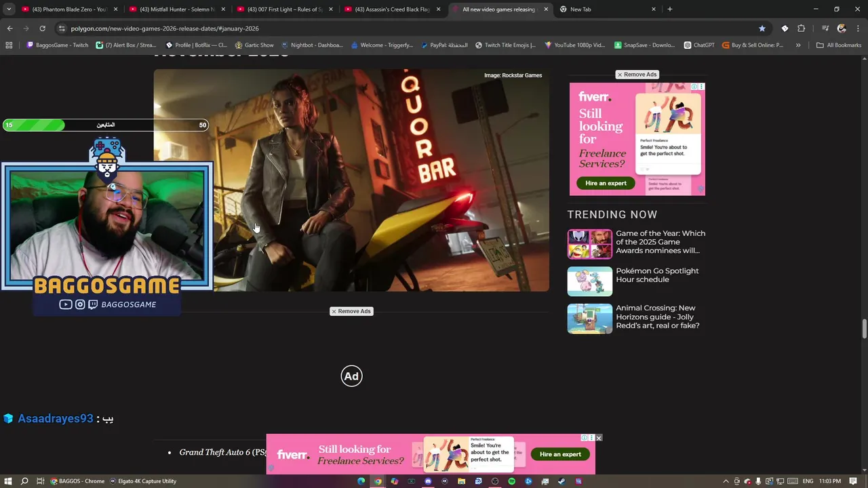Click the GTA 6 Rockstar Games image
Image resolution: width=868 pixels, height=488 pixels.
[351, 180]
